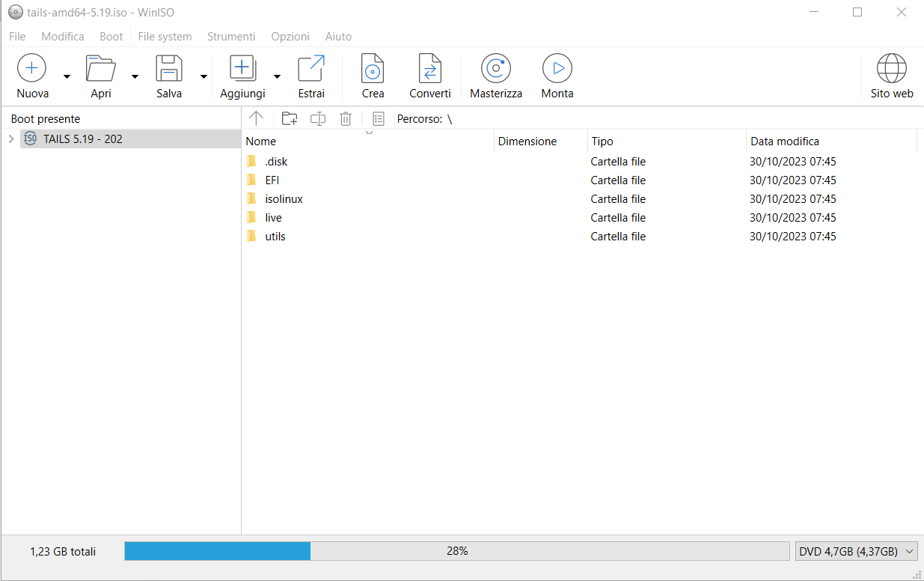This screenshot has width=924, height=581.
Task: Click the Monta mount icon
Action: [557, 68]
